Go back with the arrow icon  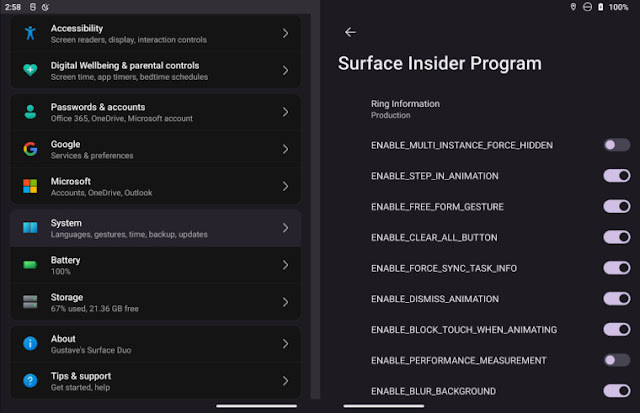click(x=350, y=32)
